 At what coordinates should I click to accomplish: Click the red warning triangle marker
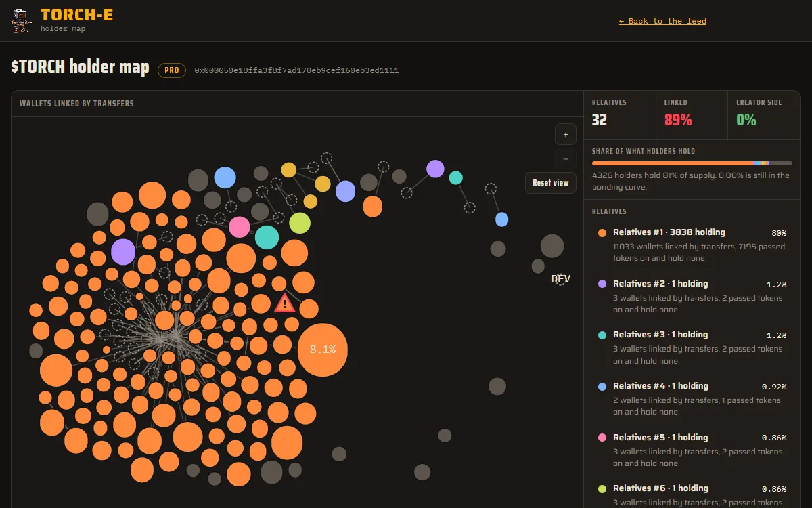285,303
